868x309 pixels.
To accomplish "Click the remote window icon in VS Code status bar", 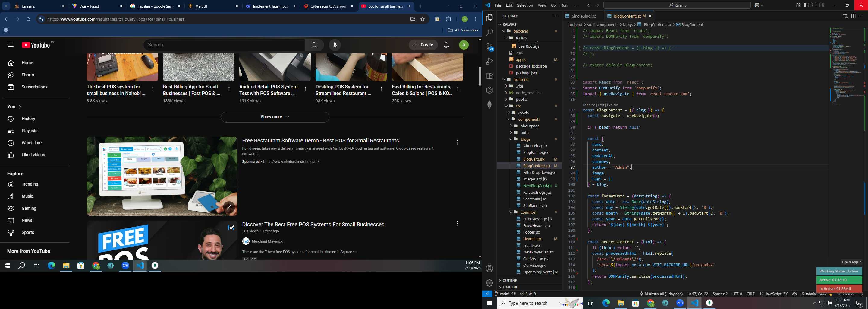I will click(487, 294).
